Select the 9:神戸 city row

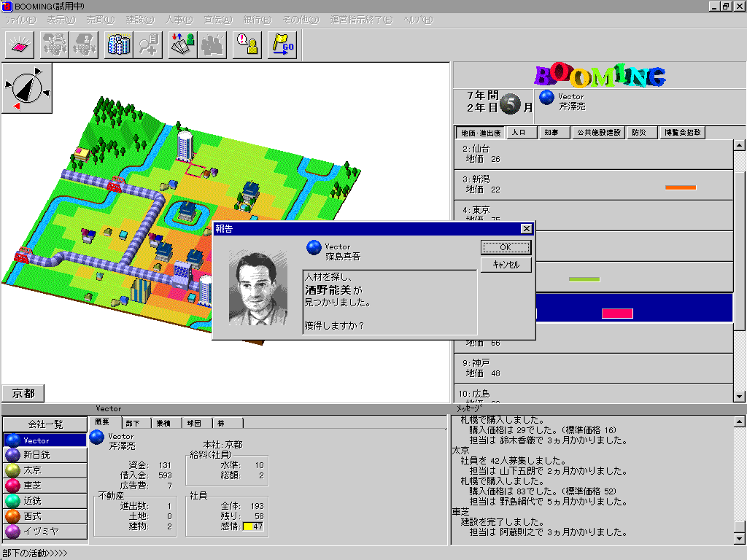click(594, 368)
